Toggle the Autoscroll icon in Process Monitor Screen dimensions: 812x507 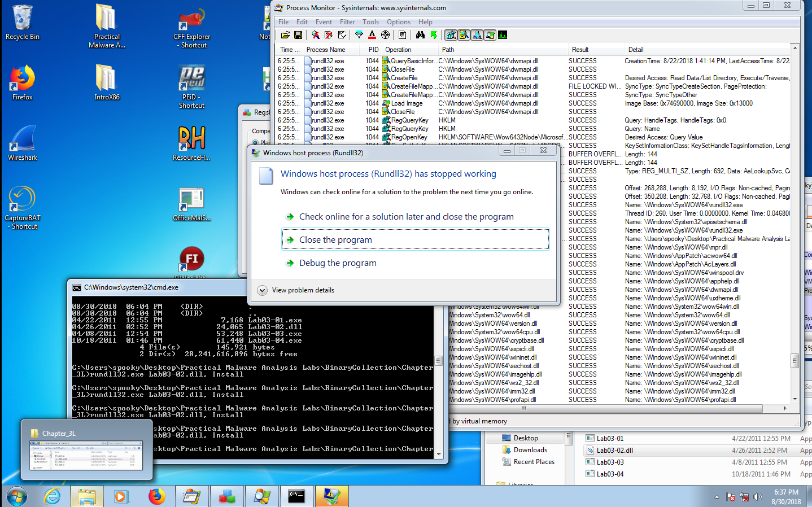click(329, 35)
